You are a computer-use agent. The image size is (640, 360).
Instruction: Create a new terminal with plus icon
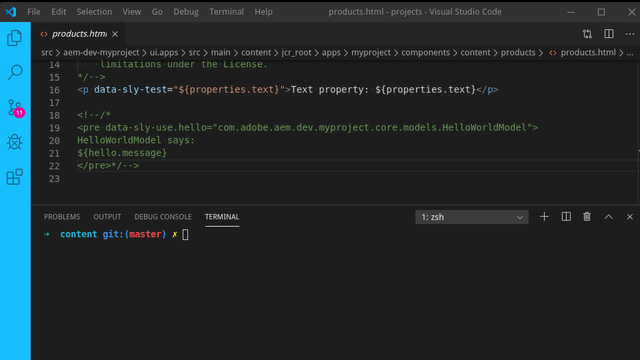point(544,217)
